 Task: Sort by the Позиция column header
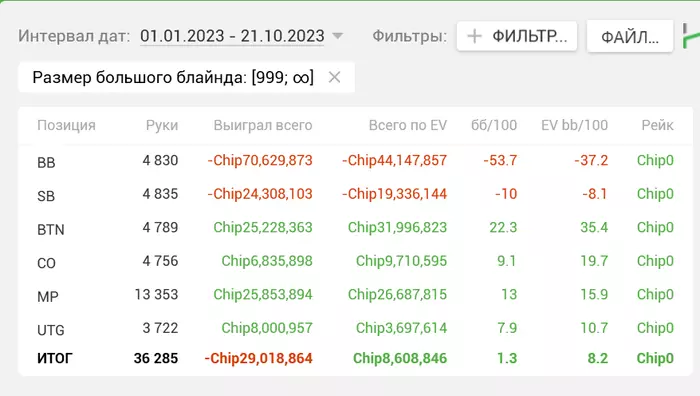point(67,125)
